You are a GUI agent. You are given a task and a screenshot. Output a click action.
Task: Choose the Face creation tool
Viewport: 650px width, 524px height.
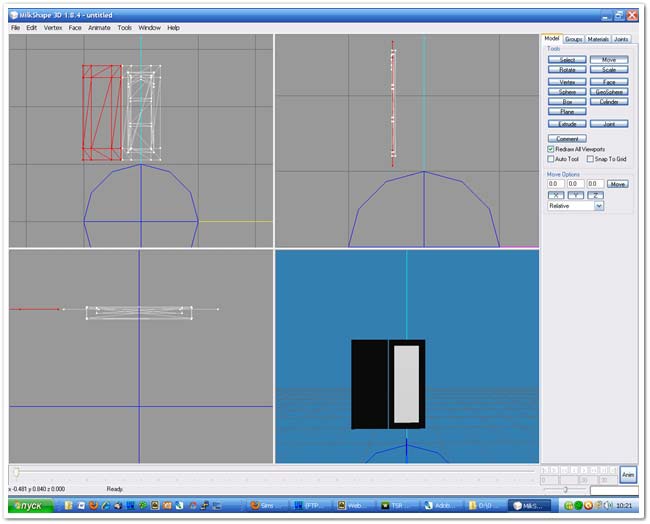[609, 82]
